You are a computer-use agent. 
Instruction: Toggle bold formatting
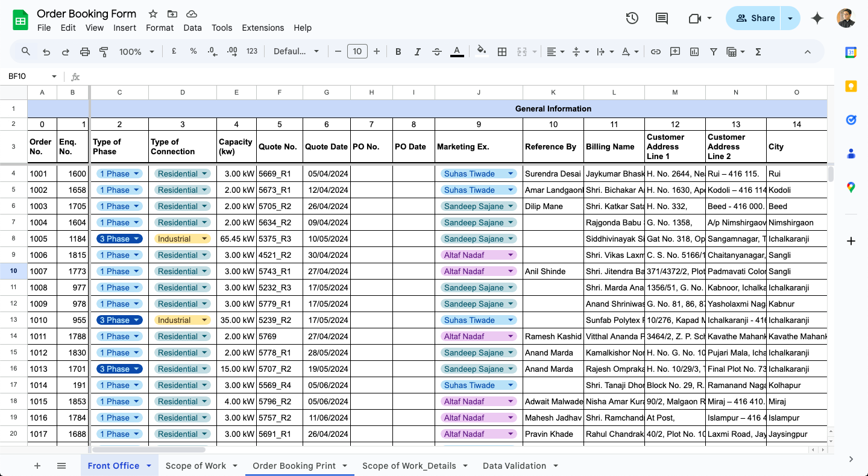coord(398,52)
